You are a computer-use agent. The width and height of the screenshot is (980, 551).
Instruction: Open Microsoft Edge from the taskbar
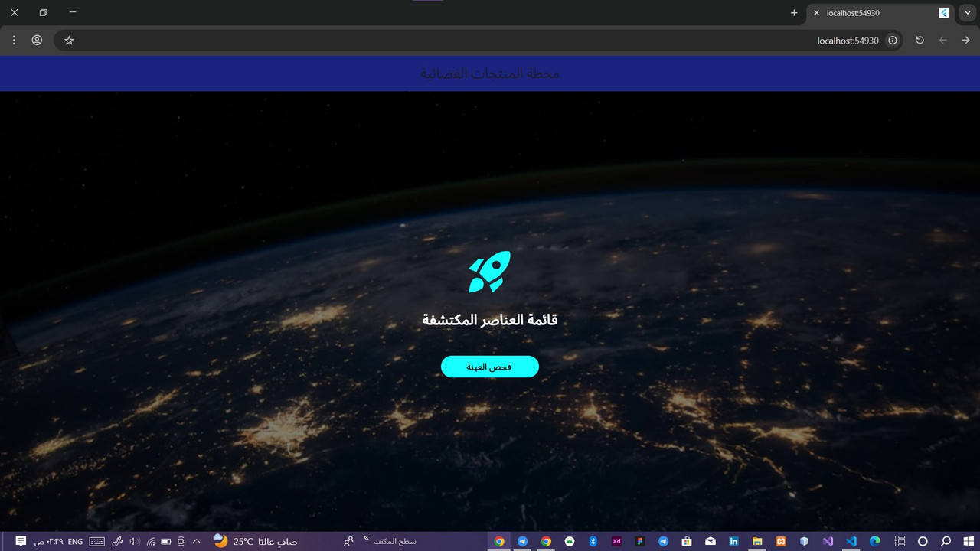[x=875, y=541]
